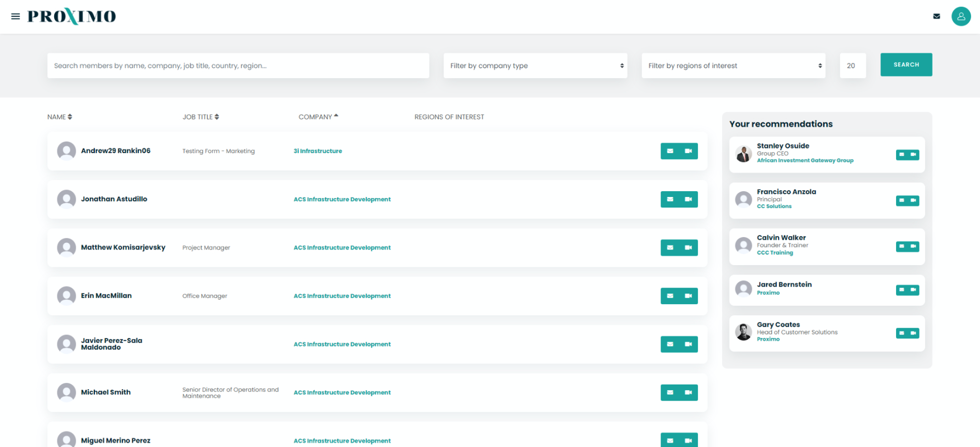Sort members by Name column
The width and height of the screenshot is (980, 447).
click(x=59, y=117)
